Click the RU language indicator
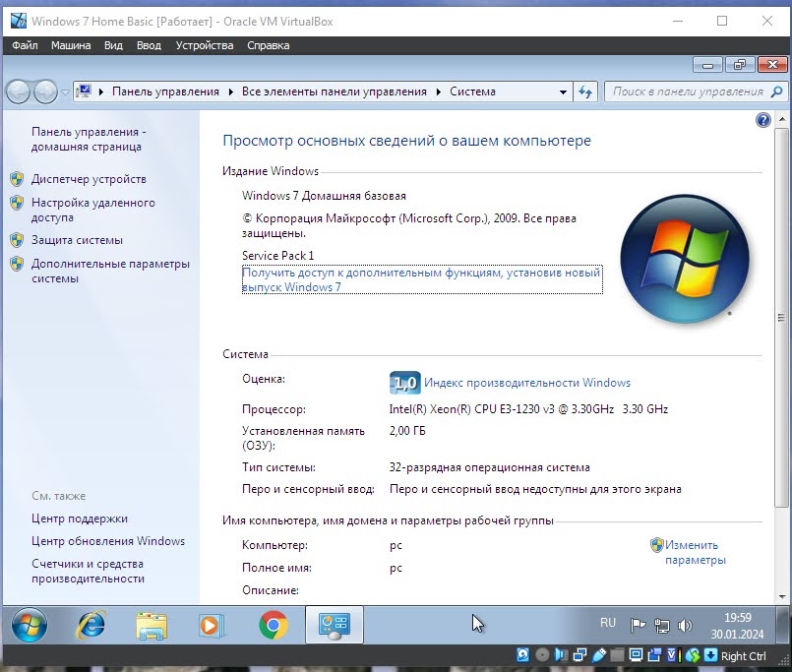 pyautogui.click(x=608, y=623)
